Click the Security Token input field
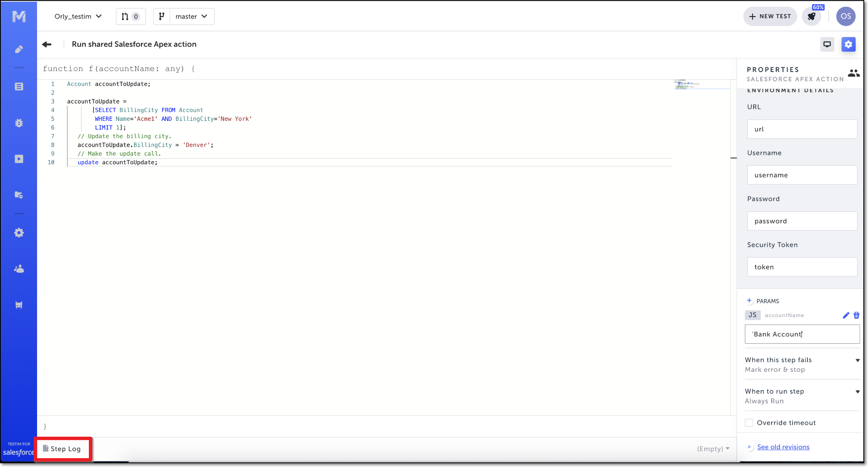The image size is (868, 467). [802, 267]
